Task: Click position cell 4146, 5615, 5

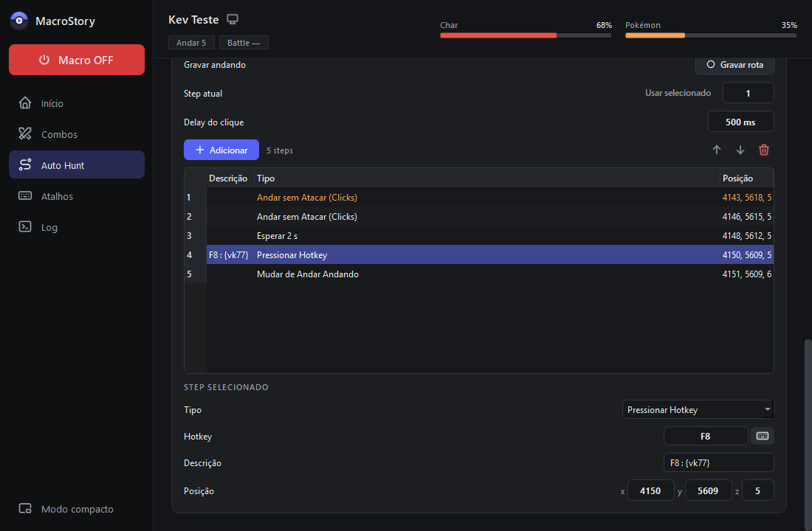Action: (747, 216)
